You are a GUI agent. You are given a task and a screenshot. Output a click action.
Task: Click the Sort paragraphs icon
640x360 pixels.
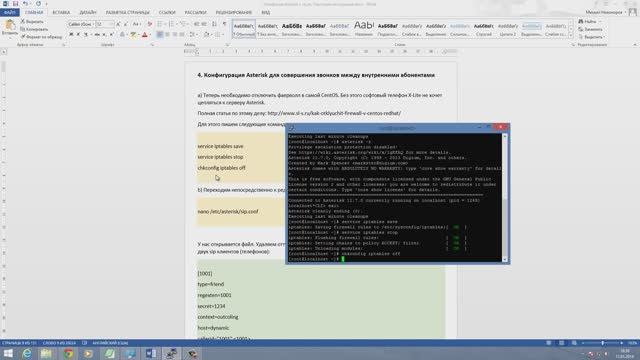click(x=214, y=24)
